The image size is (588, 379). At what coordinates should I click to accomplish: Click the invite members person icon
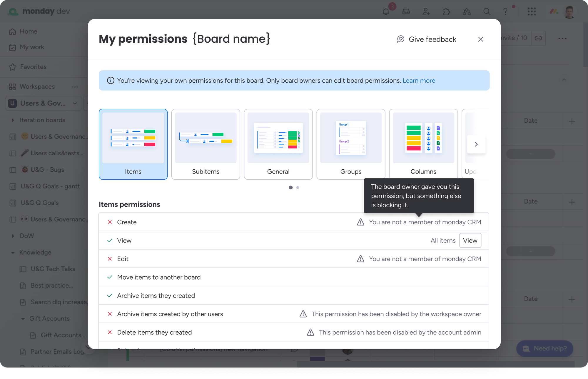426,12
